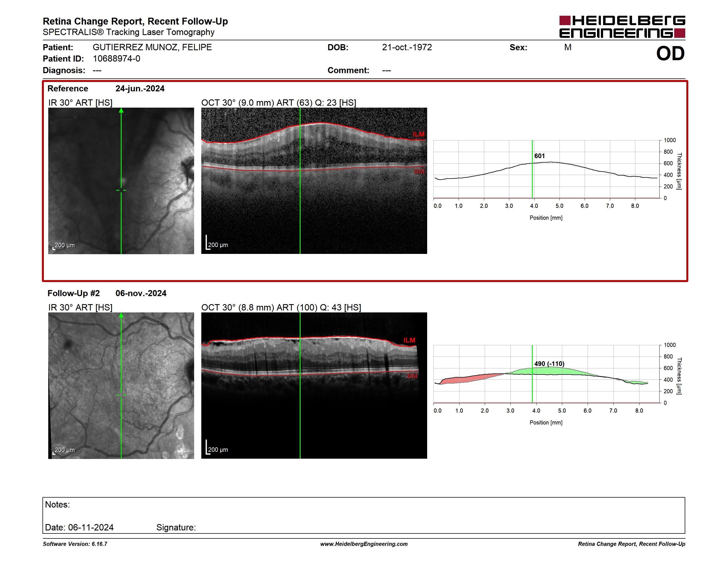The width and height of the screenshot is (728, 563).
Task: Click BM label in Reference OCT scan
Action: click(419, 172)
